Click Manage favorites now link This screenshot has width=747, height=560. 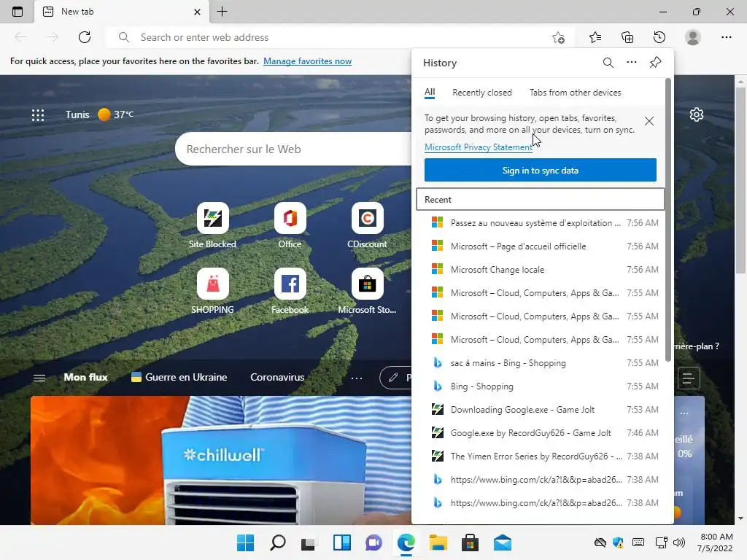(x=307, y=61)
